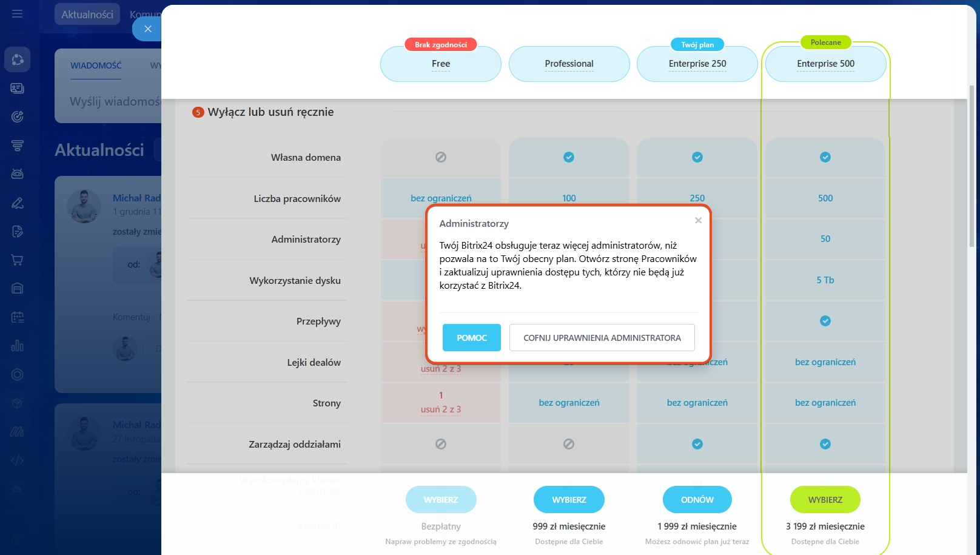Select the Enterprise 250 plan header
The height and width of the screenshot is (555, 980).
(x=697, y=64)
